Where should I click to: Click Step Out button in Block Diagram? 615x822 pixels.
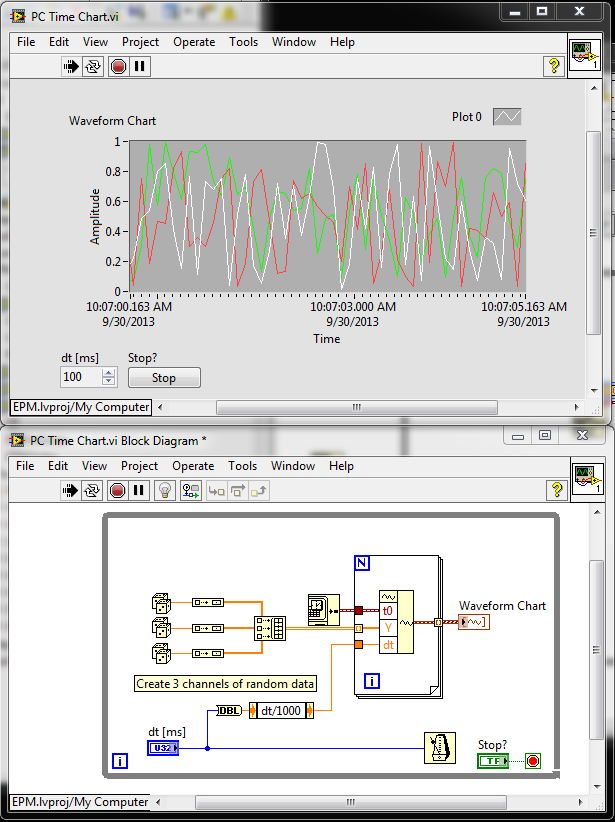pos(259,491)
